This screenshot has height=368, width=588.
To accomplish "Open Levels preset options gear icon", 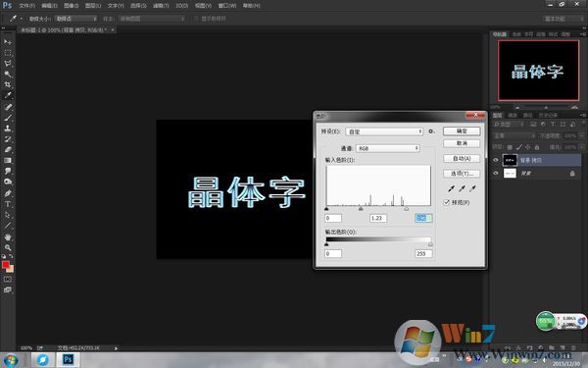I will [431, 131].
